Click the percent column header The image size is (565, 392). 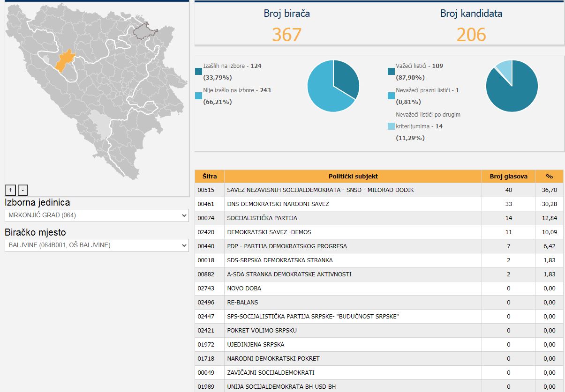pos(549,177)
